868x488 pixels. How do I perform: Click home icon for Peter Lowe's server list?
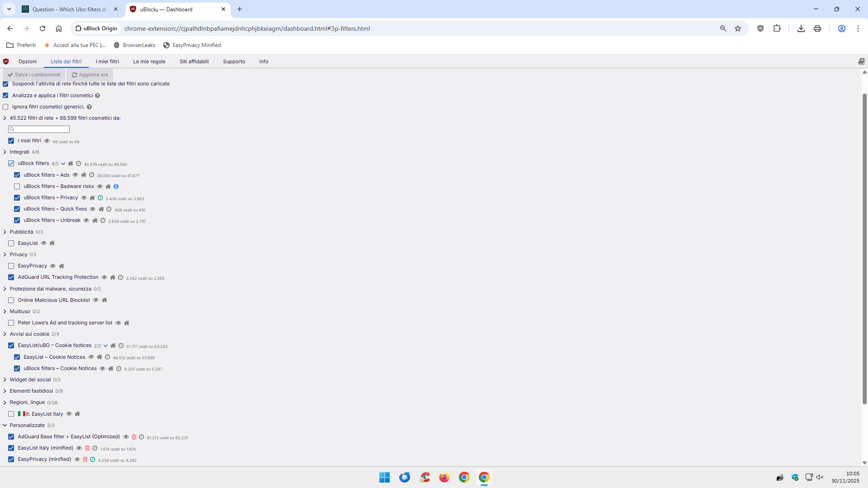click(127, 323)
